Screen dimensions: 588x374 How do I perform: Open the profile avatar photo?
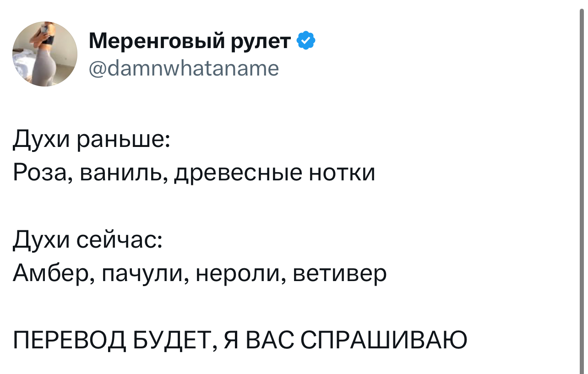[45, 54]
